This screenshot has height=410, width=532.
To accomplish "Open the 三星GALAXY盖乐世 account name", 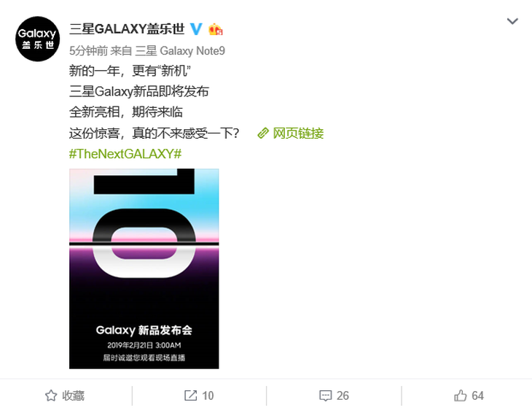I will tap(127, 29).
